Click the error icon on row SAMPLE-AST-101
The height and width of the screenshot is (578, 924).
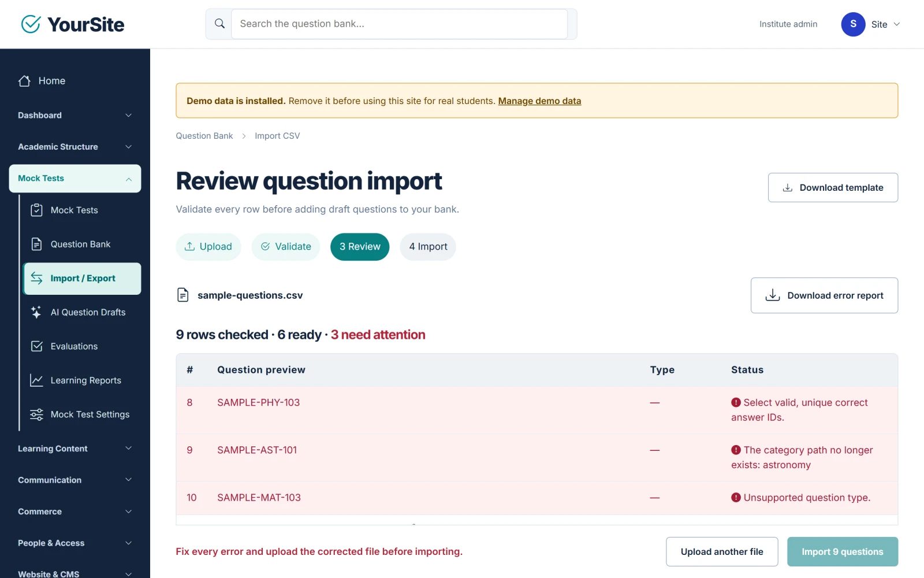[x=736, y=450]
